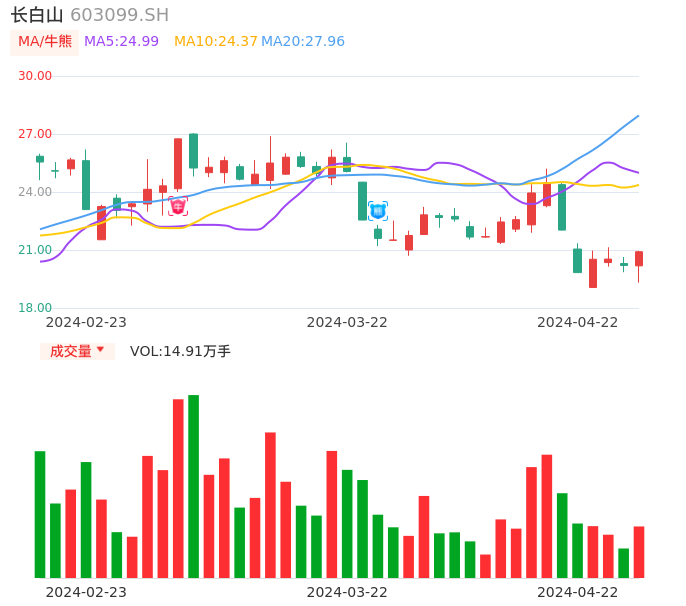Screen dimensions: 686x606
Task: Click the 30.00 price axis label
Action: (35, 76)
